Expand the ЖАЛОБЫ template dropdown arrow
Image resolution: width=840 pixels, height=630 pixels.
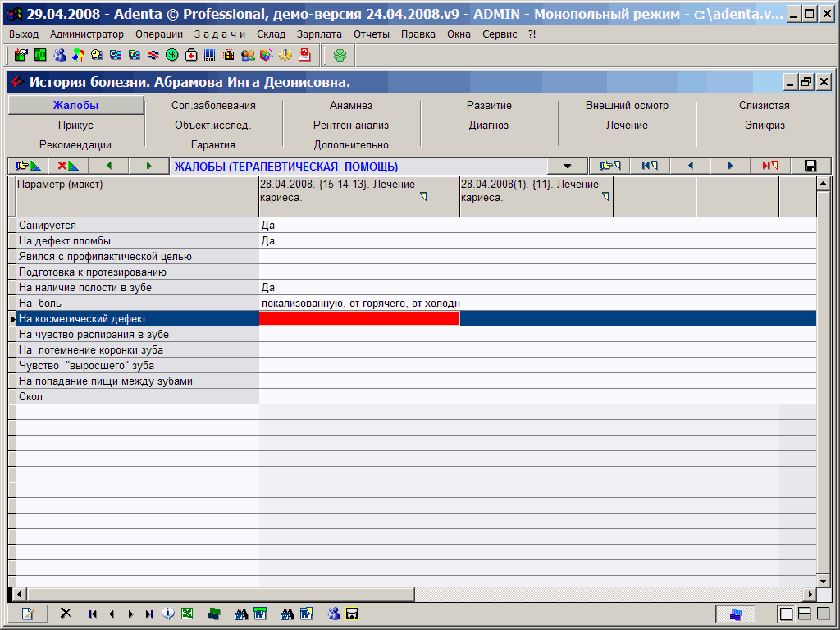tap(568, 167)
